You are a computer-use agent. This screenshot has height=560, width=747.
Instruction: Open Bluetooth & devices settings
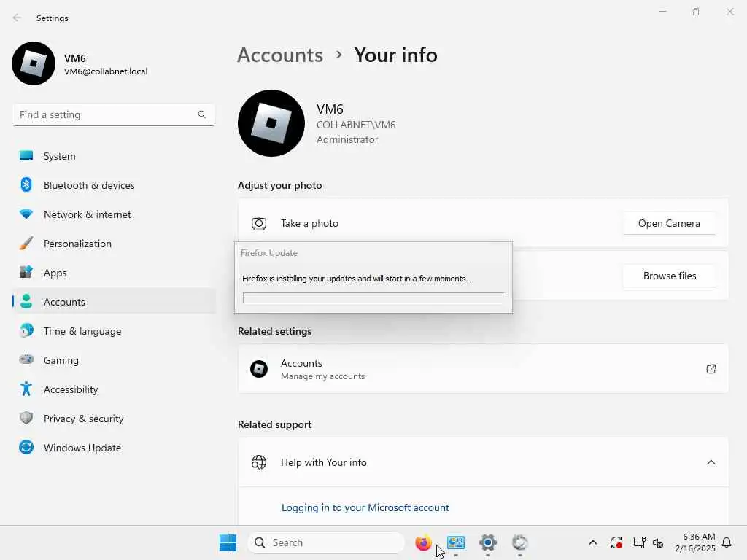pos(114,185)
